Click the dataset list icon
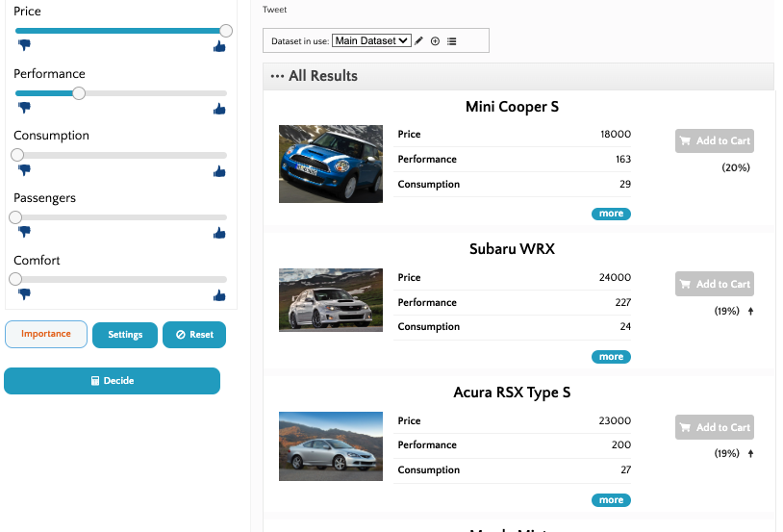783x532 pixels. (452, 41)
